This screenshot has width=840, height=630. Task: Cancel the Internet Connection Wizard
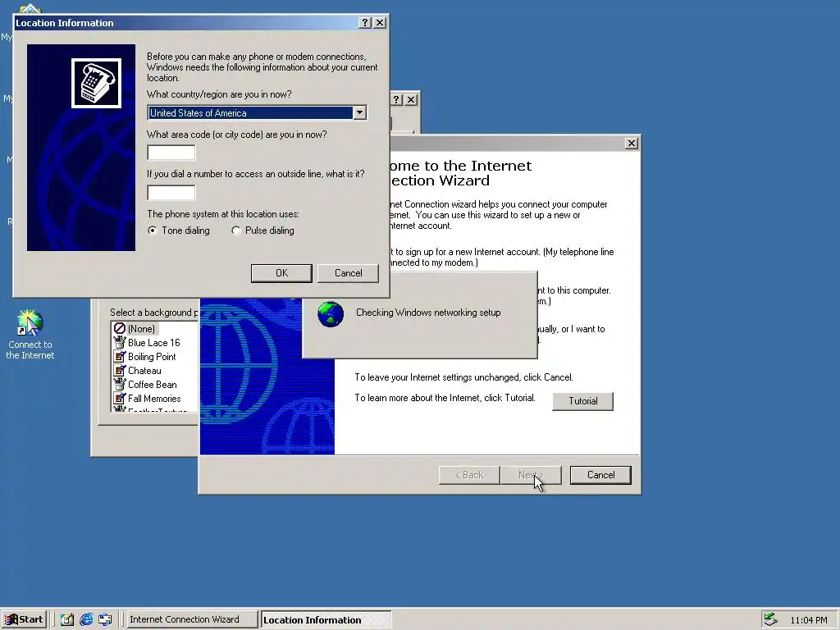coord(600,475)
